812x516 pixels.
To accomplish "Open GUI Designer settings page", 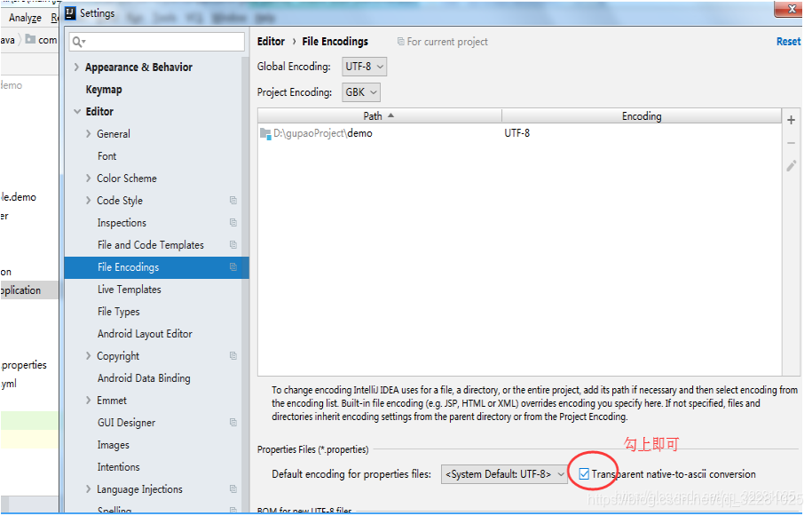I will (x=126, y=423).
